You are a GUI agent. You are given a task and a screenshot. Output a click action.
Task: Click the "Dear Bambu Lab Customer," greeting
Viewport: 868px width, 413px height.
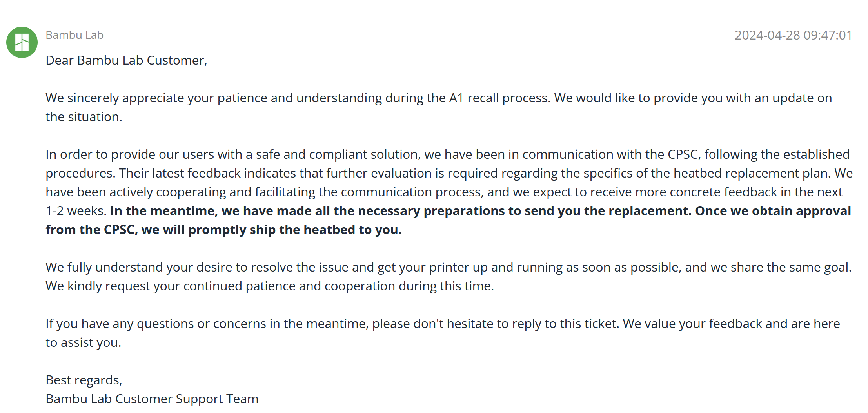point(126,60)
